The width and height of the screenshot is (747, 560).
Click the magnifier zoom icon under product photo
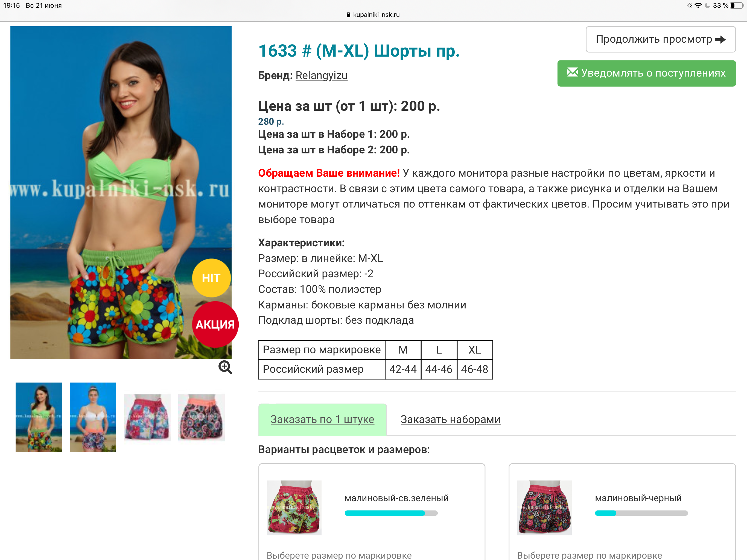(225, 367)
